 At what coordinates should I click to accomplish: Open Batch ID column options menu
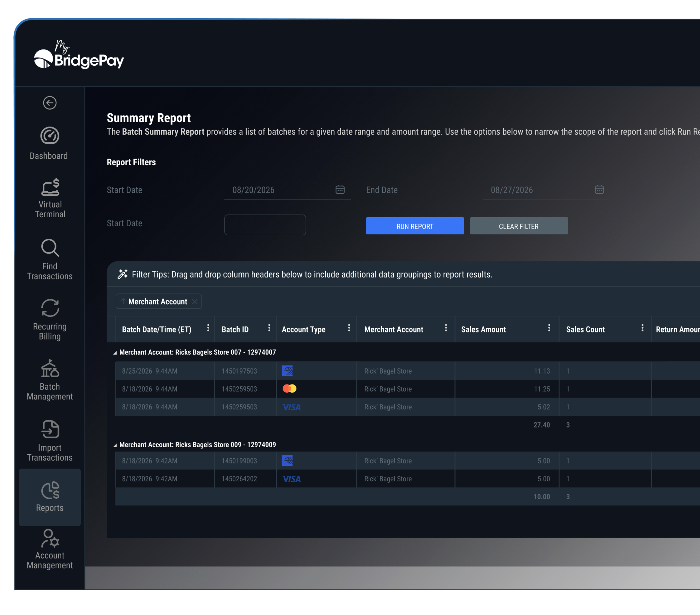pos(269,328)
